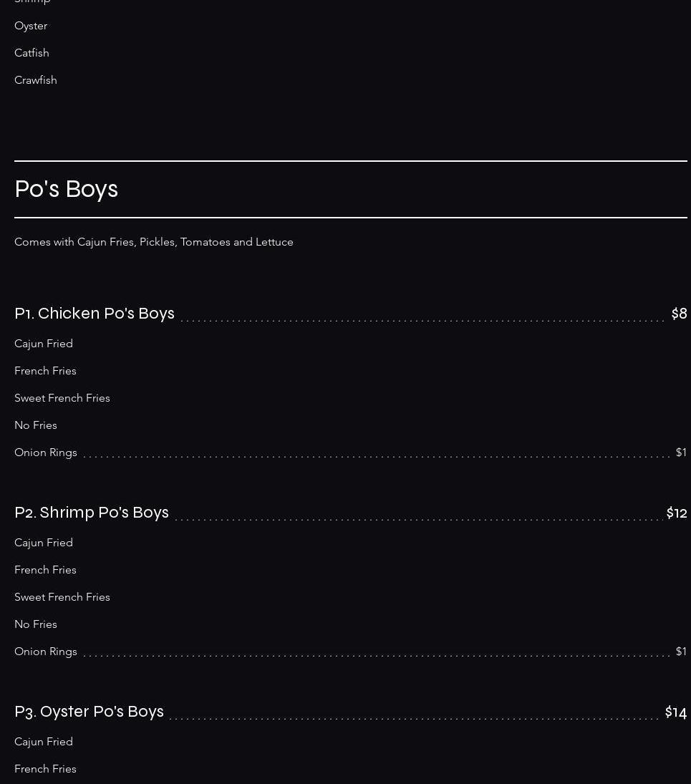691x784 pixels.
Task: Click the $14 price for Oyster Po's Boys
Action: click(676, 712)
